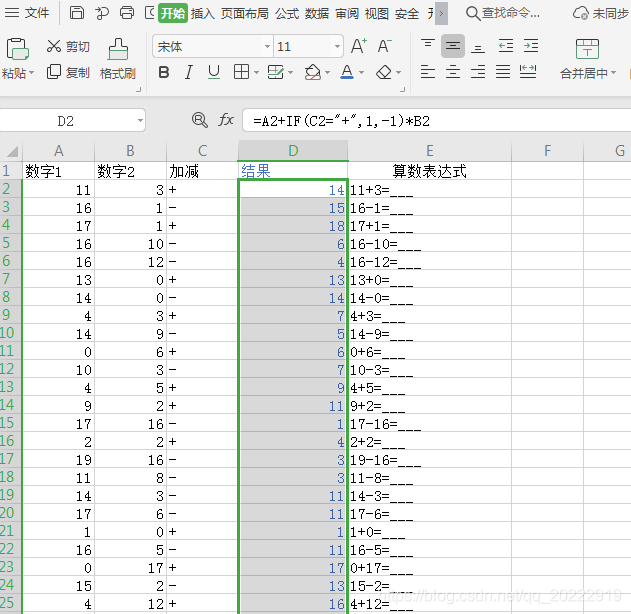Screen dimensions: 631x614
Task: Click the 剪切 cut button
Action: click(x=68, y=47)
